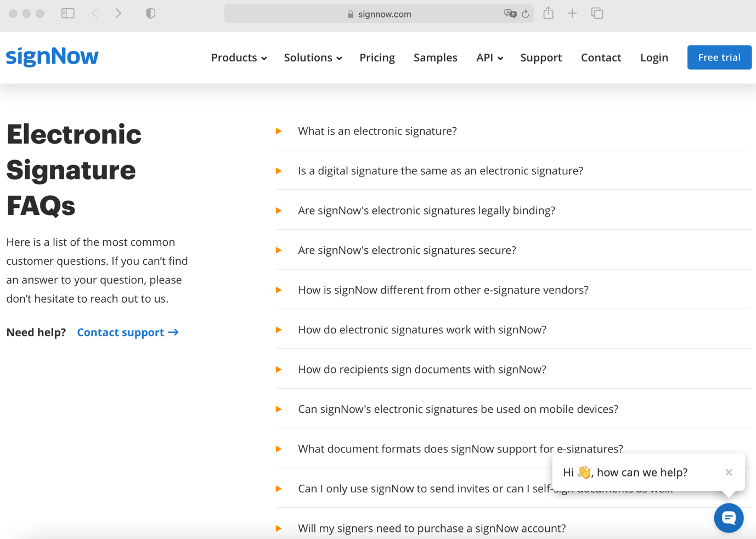The width and height of the screenshot is (756, 539).
Task: Start the Free trial
Action: 719,58
